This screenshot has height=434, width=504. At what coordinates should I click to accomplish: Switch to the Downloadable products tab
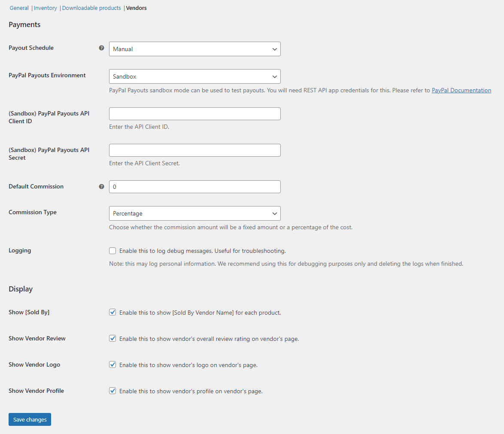click(91, 8)
